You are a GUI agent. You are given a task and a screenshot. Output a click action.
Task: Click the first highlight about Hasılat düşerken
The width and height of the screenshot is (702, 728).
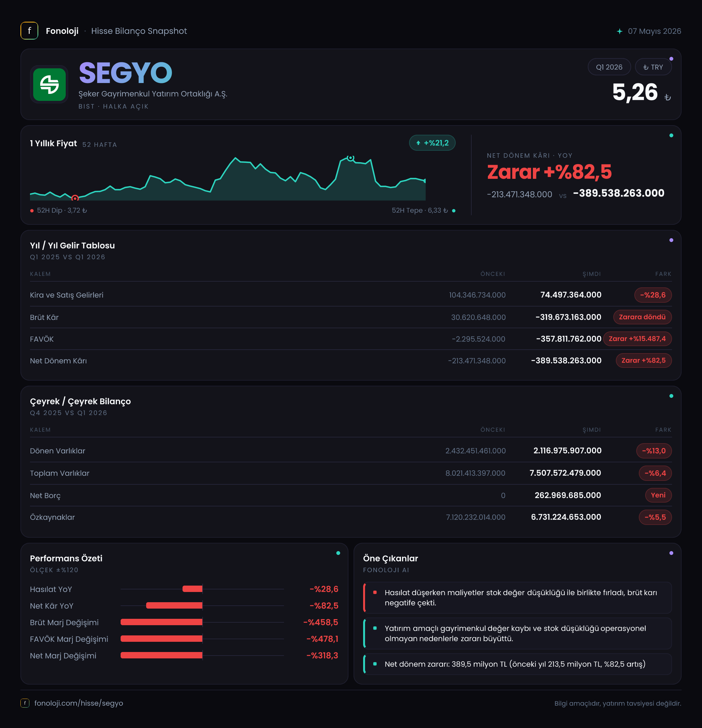tap(518, 598)
